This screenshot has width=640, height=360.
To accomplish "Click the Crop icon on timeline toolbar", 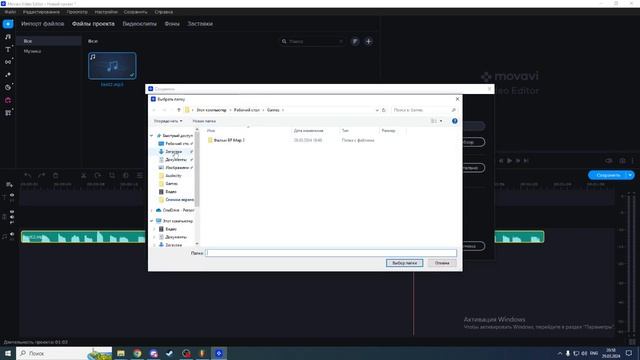I will 112,176.
